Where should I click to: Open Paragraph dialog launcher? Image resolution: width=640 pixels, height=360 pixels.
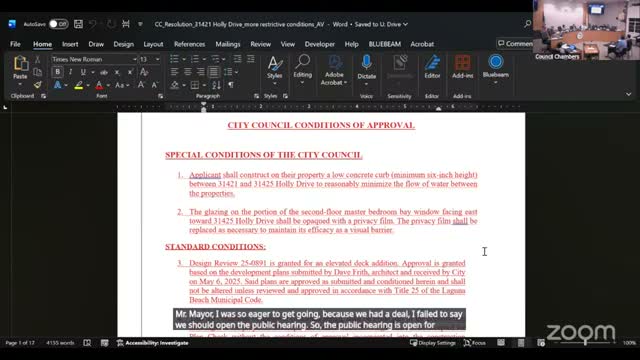point(256,96)
